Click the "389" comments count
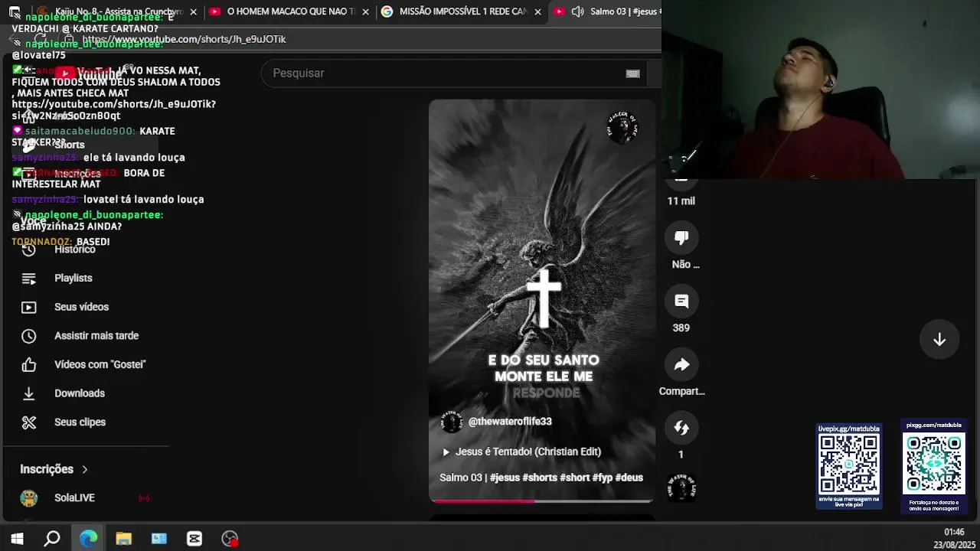 pyautogui.click(x=681, y=328)
